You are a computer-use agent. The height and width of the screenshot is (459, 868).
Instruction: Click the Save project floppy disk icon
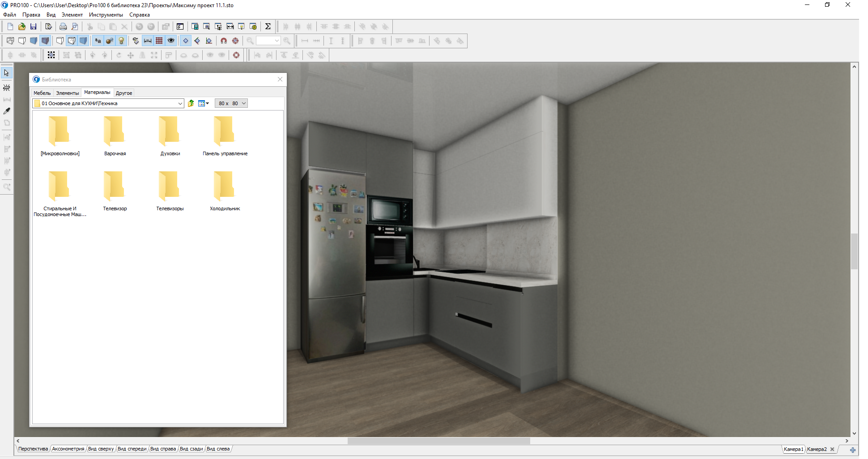click(x=33, y=26)
